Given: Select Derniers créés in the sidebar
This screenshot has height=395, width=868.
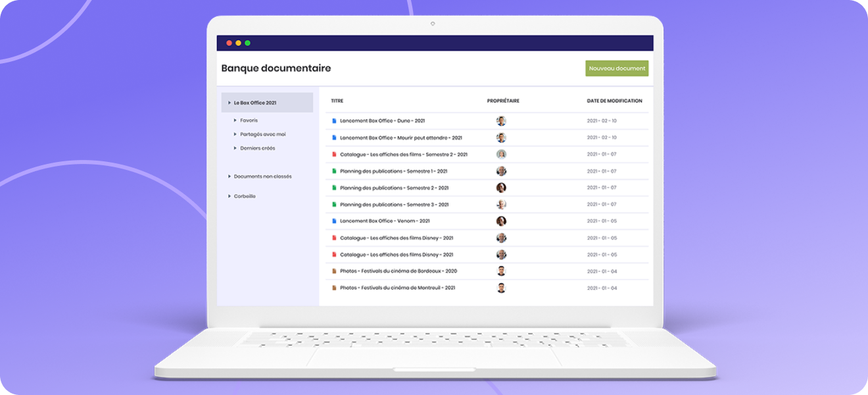Looking at the screenshot, I should [257, 148].
